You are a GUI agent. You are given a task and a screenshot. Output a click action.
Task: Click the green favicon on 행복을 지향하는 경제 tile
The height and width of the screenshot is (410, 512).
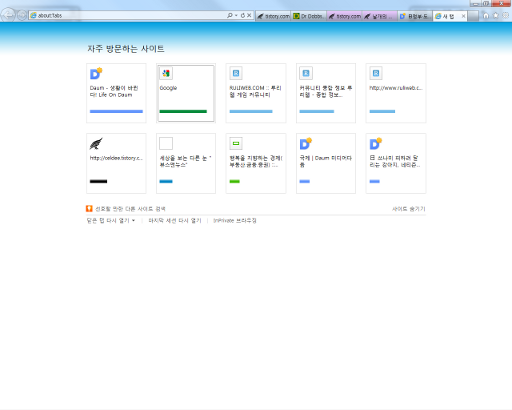(x=236, y=144)
